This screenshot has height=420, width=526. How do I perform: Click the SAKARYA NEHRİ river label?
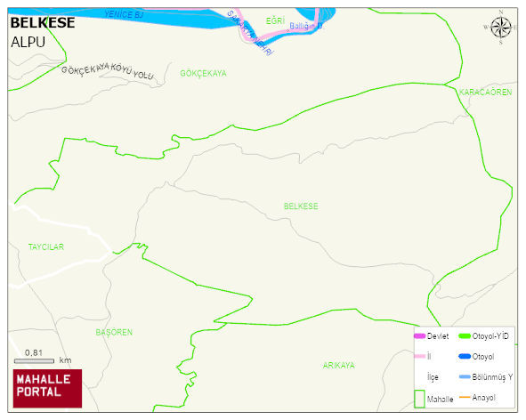click(x=250, y=33)
